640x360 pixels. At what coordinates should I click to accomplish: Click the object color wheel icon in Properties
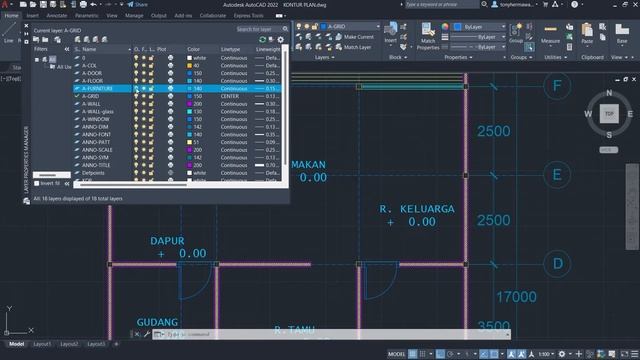click(445, 27)
